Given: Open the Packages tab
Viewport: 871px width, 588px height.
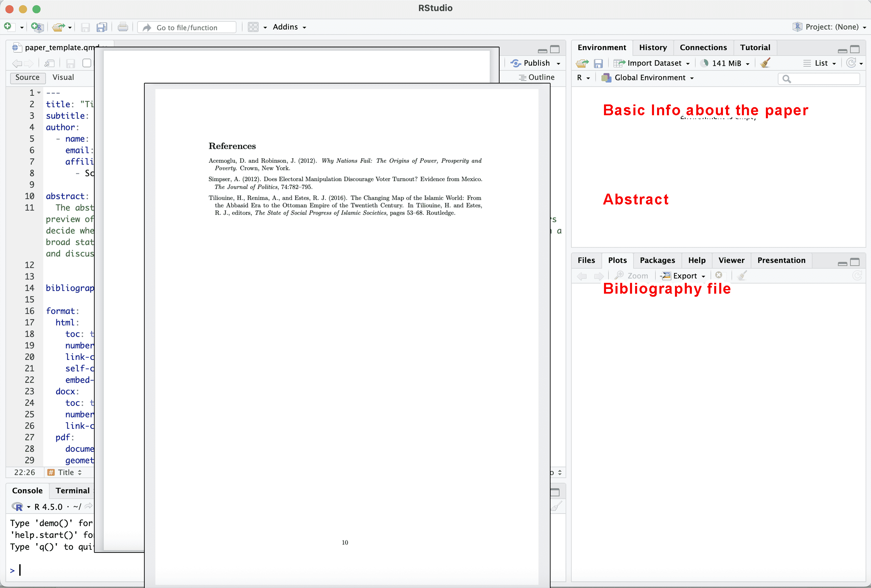Looking at the screenshot, I should [x=657, y=260].
